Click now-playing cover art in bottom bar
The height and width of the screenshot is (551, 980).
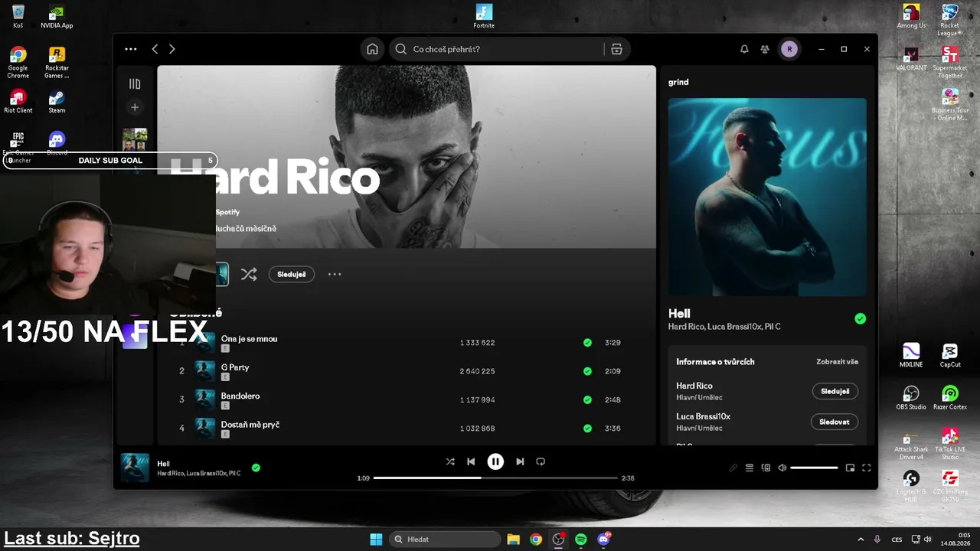[x=135, y=468]
